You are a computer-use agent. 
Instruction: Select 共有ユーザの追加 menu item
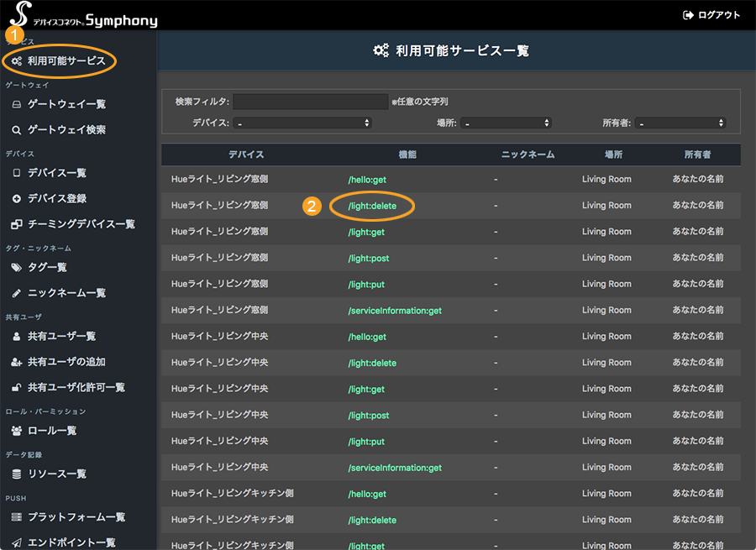66,362
